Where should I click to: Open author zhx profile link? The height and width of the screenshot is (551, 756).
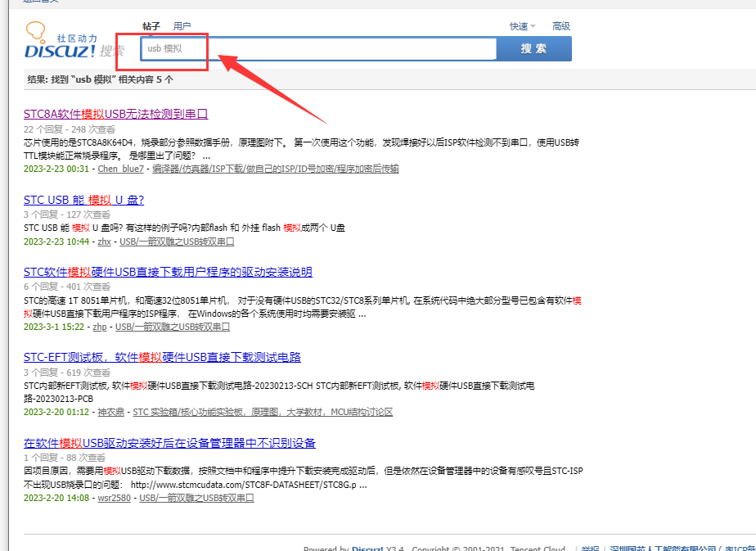[104, 242]
